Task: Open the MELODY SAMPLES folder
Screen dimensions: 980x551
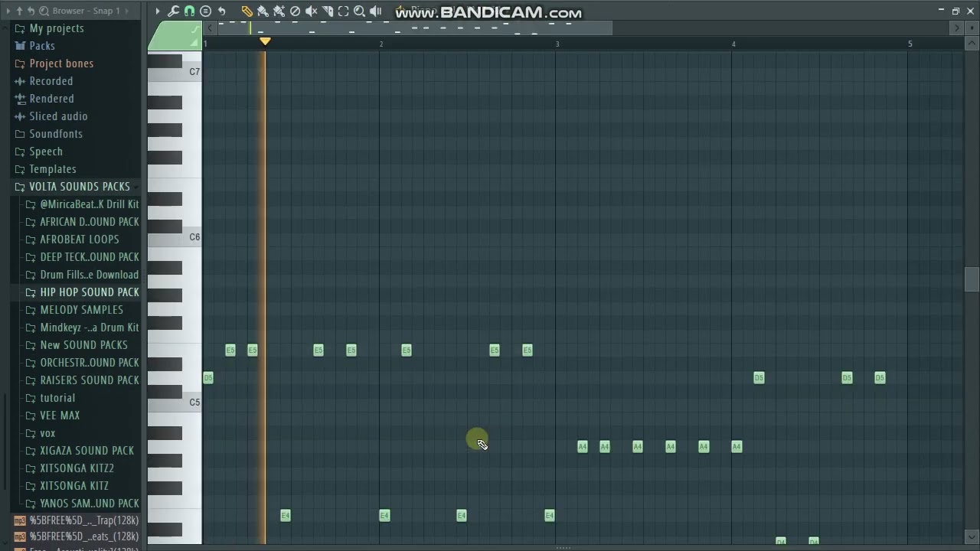Action: coord(82,310)
